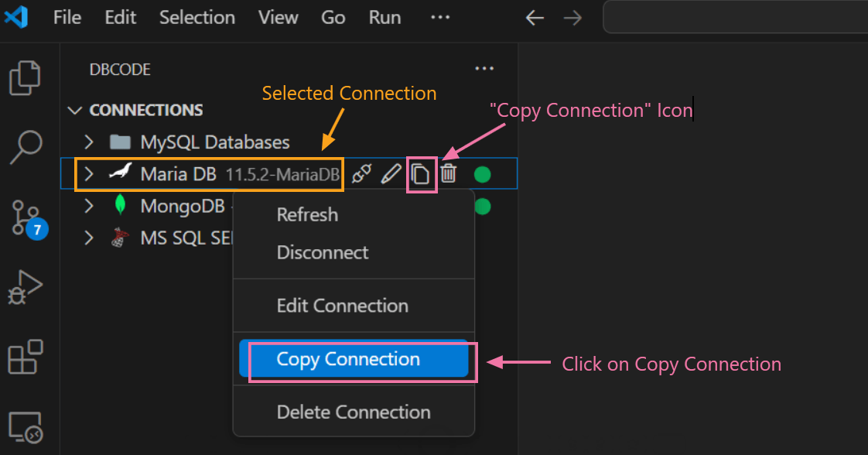Viewport: 868px width, 455px height.
Task: Click the DBCODE panel title
Action: 120,69
